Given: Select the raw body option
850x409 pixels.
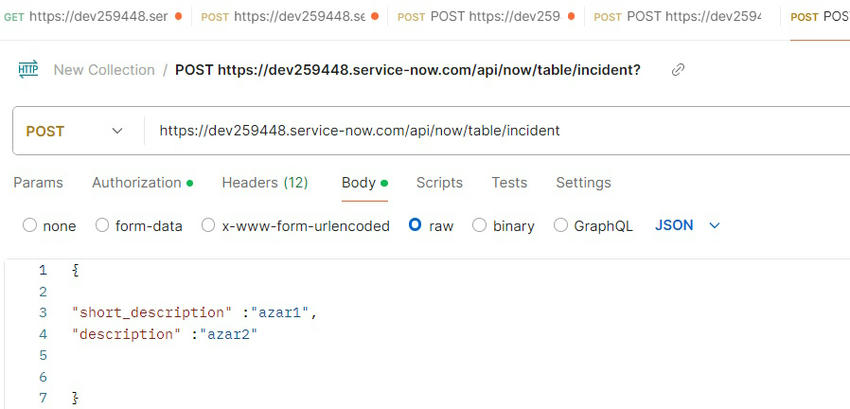Looking at the screenshot, I should [415, 226].
